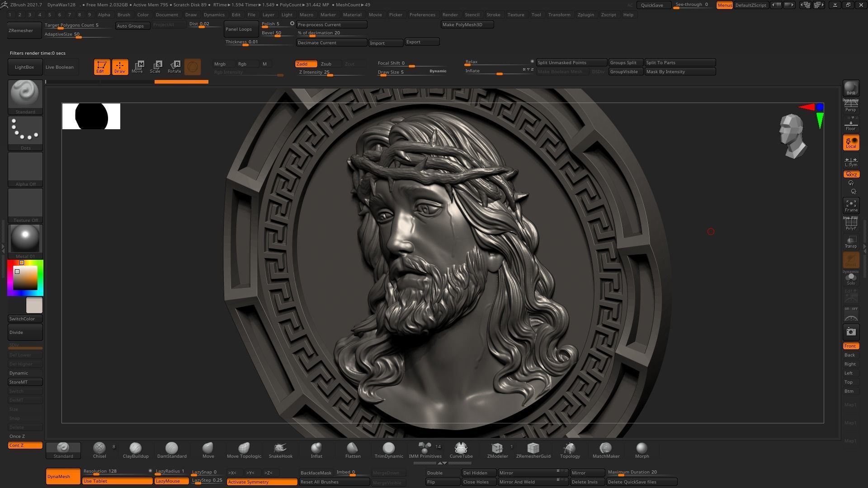The height and width of the screenshot is (488, 868).
Task: Select the ZModeler brush
Action: point(497,450)
